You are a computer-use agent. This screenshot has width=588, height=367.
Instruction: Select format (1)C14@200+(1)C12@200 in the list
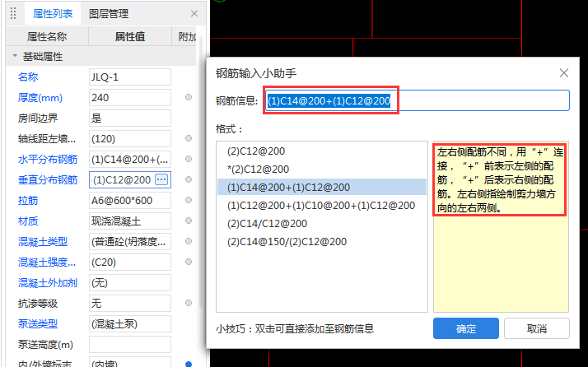click(322, 187)
